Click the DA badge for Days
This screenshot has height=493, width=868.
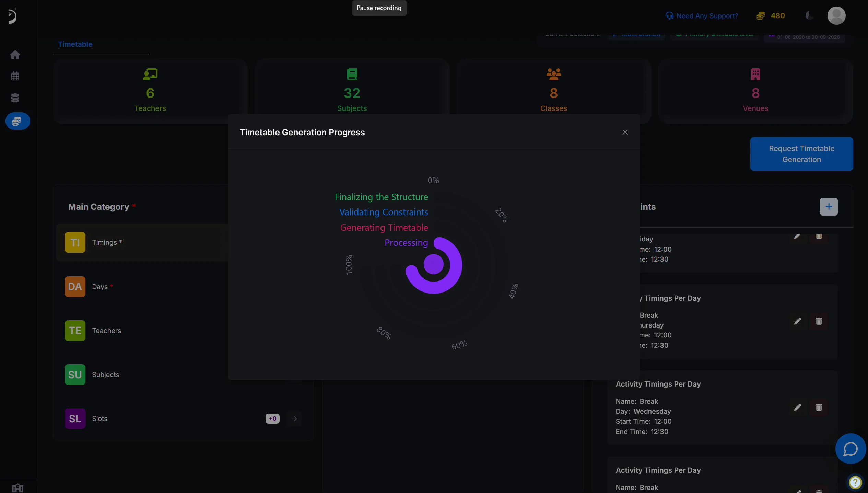(75, 287)
